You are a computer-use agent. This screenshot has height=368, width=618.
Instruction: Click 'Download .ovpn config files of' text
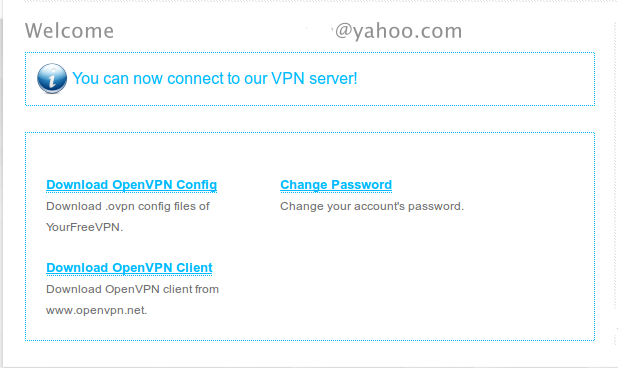[128, 206]
